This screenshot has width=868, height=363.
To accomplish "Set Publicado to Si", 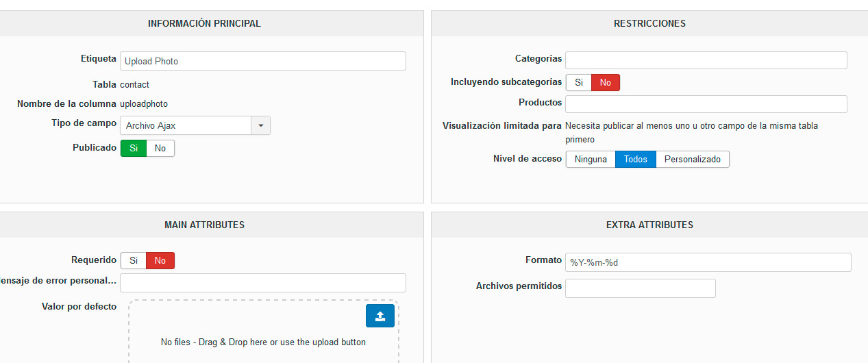I will (134, 148).
